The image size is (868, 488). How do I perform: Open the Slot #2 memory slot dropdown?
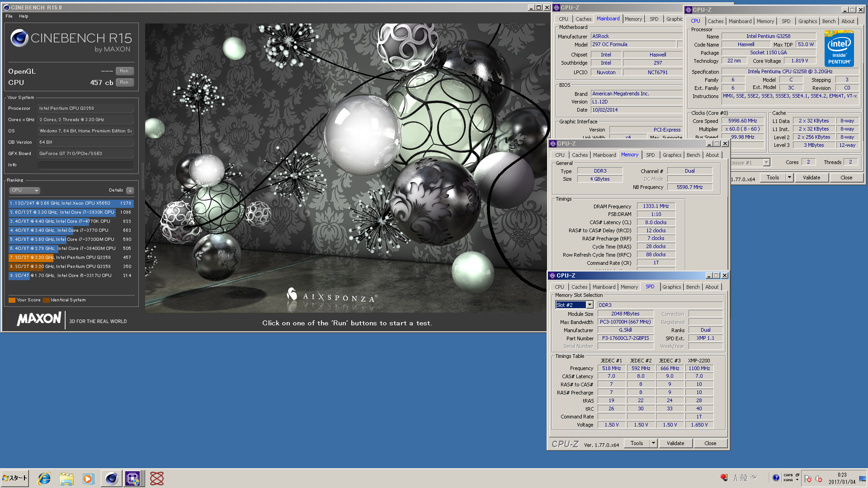point(590,305)
